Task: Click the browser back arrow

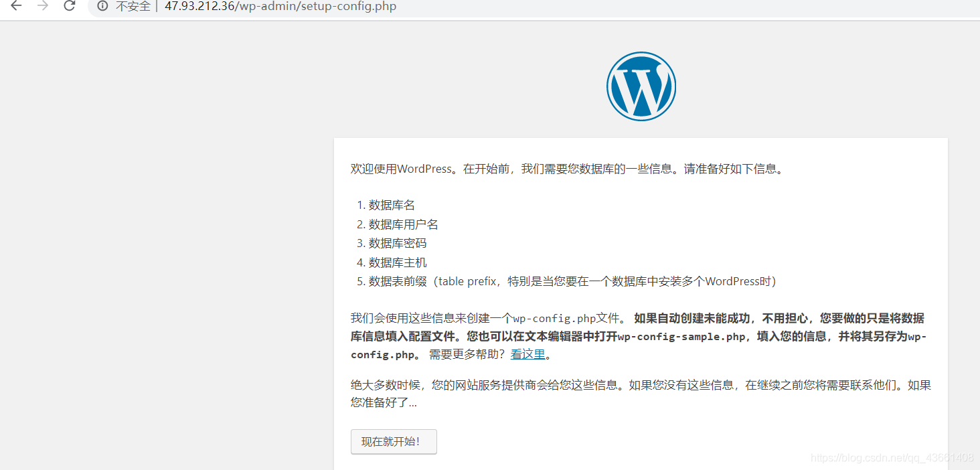Action: pos(16,6)
